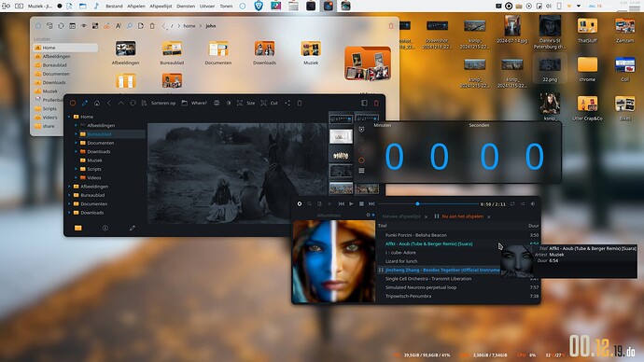Switch to the 'Nieuwe afspeellijst' tab
The width and height of the screenshot is (644, 362).
(401, 216)
